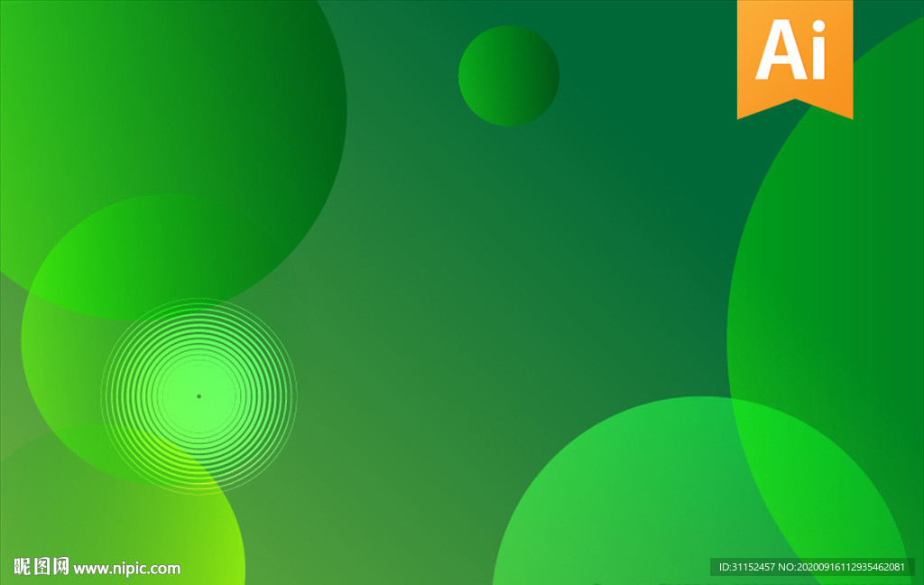Image resolution: width=924 pixels, height=585 pixels.
Task: Click the orange Ai file badge
Action: [x=794, y=59]
